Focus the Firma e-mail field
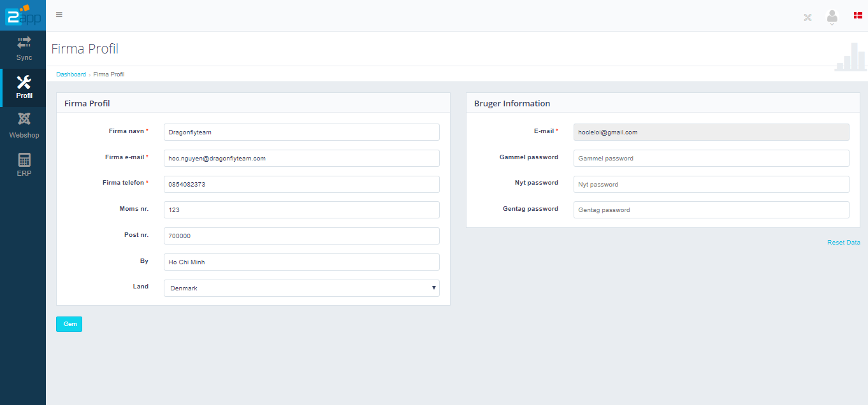868x405 pixels. [x=301, y=159]
